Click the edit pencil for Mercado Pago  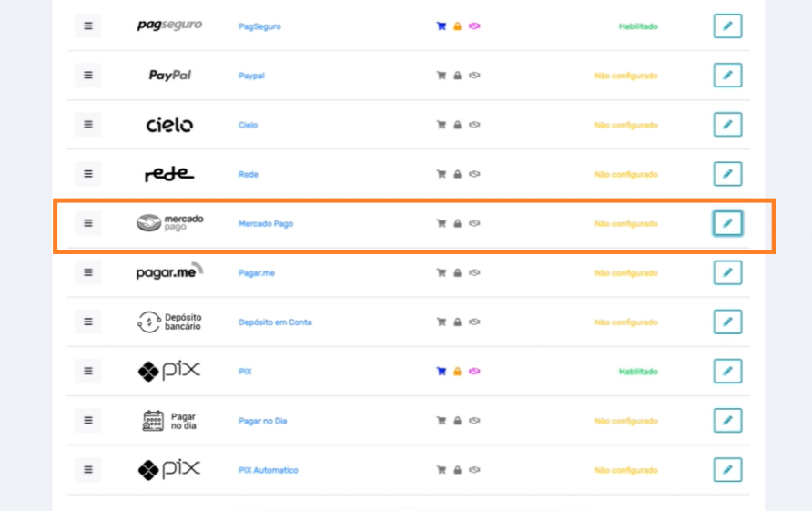pos(727,223)
